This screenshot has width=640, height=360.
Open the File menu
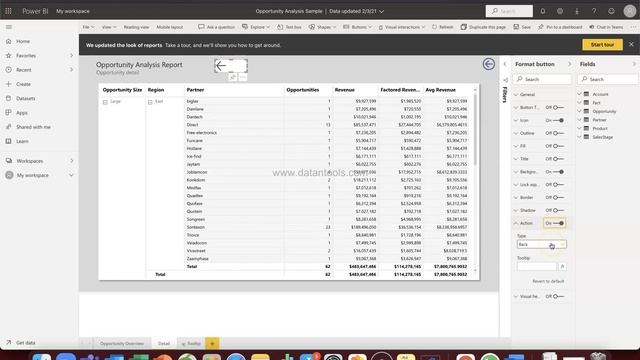click(88, 27)
